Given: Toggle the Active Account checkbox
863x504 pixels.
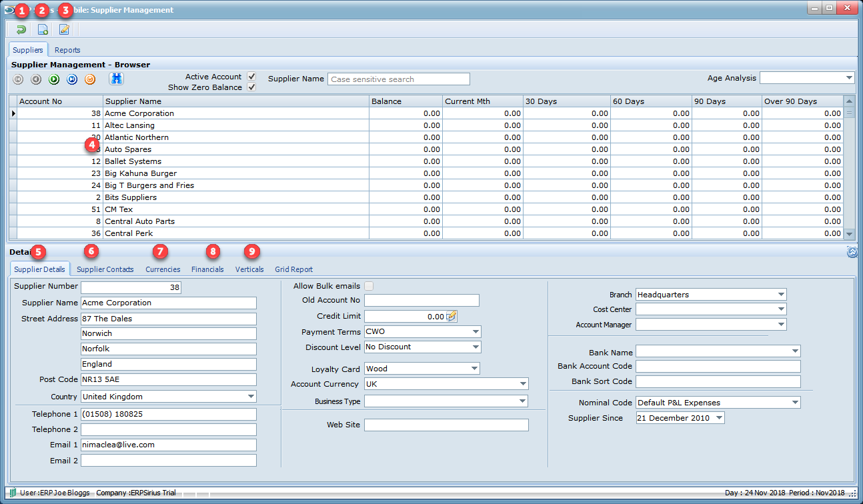Looking at the screenshot, I should [251, 77].
